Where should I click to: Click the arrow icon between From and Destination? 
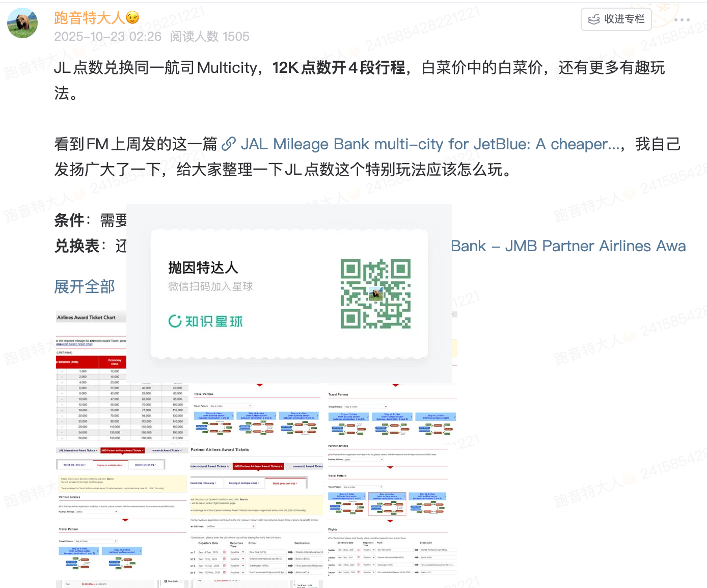point(290,552)
